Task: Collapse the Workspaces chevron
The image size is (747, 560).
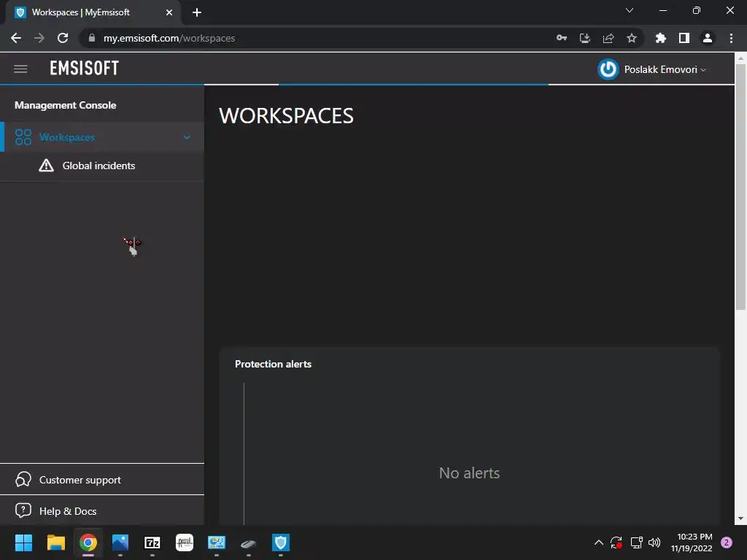Action: point(187,137)
